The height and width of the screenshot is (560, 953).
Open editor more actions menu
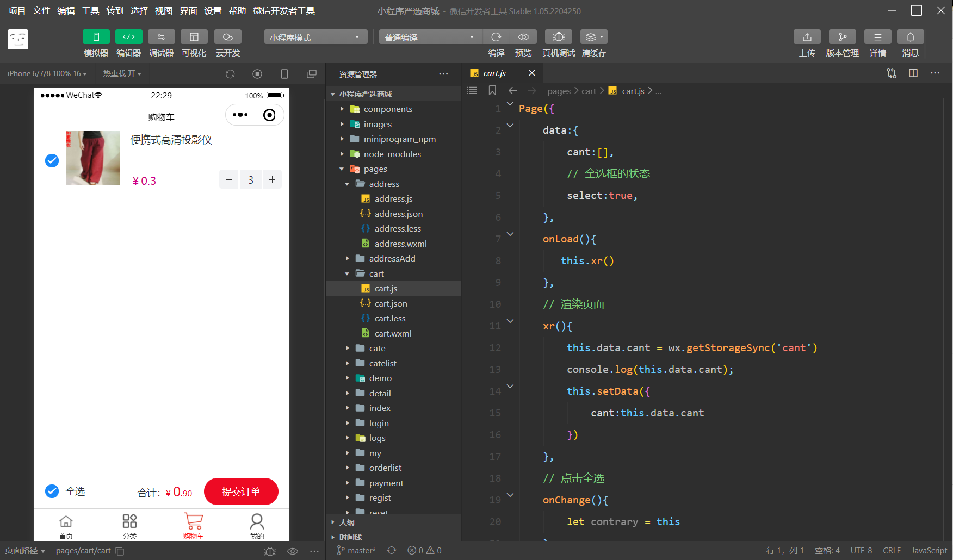point(935,73)
